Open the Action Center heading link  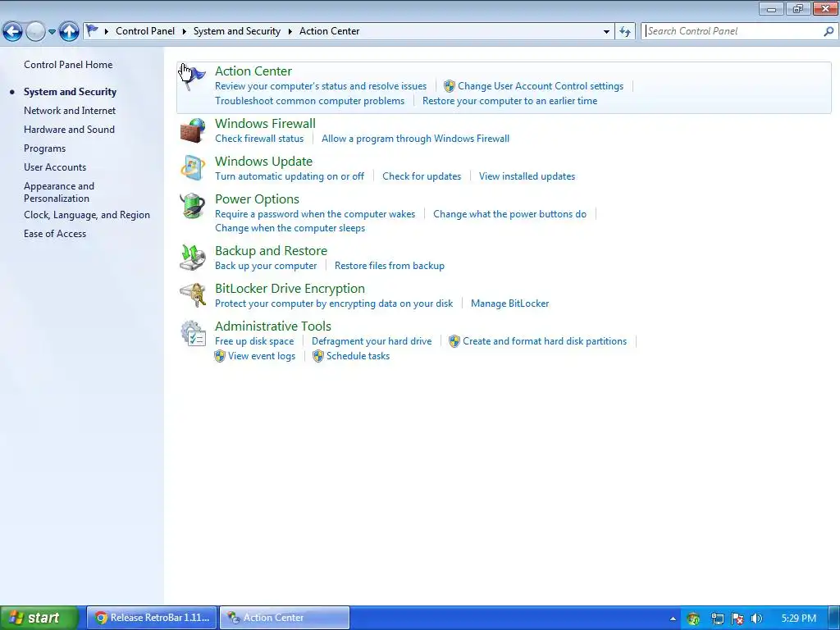[x=253, y=71]
